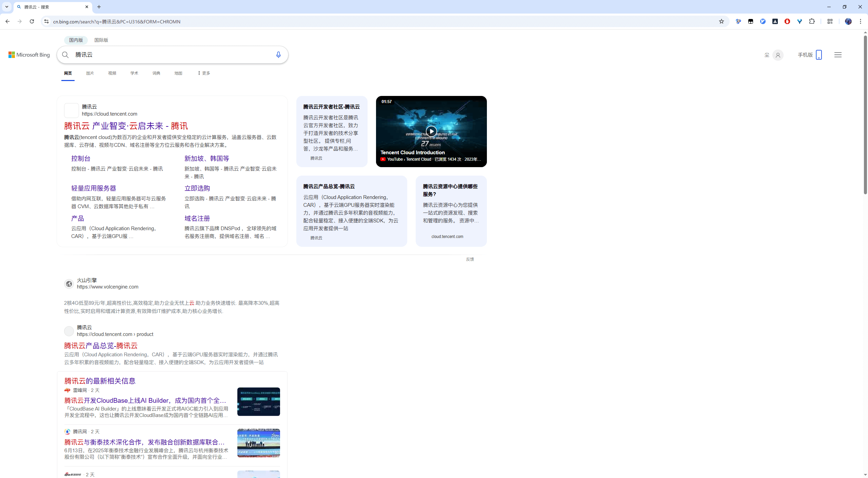This screenshot has height=478, width=868.
Task: Click the 反馈 feedback link
Action: click(x=470, y=259)
